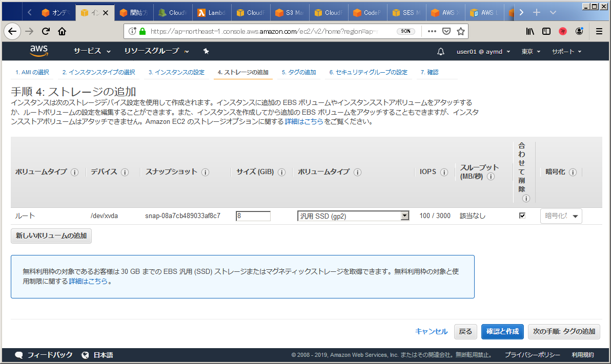Go to step 7. 確認
611x364 pixels.
[430, 72]
